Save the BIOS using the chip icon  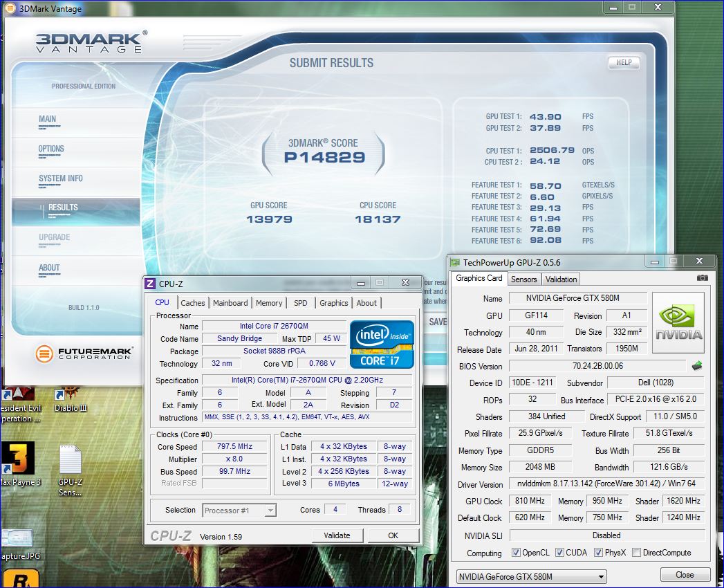(697, 366)
